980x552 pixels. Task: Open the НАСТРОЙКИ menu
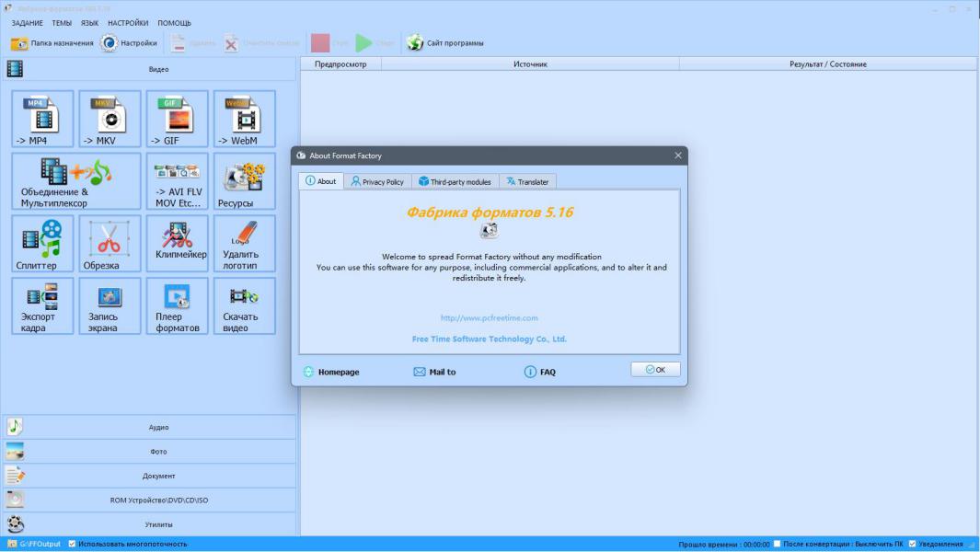128,23
